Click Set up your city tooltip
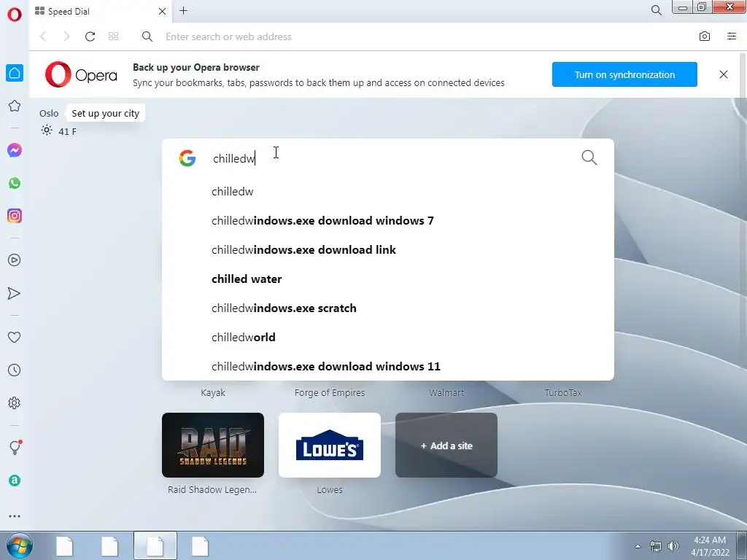747x560 pixels. click(105, 113)
